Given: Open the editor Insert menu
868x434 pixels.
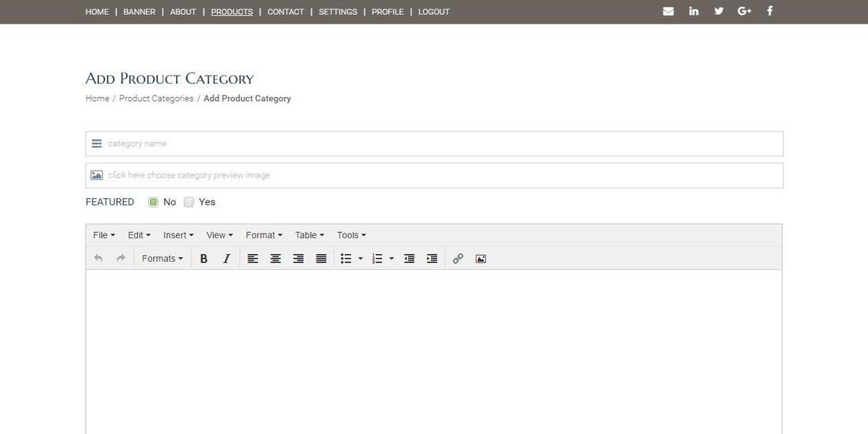Looking at the screenshot, I should 178,235.
